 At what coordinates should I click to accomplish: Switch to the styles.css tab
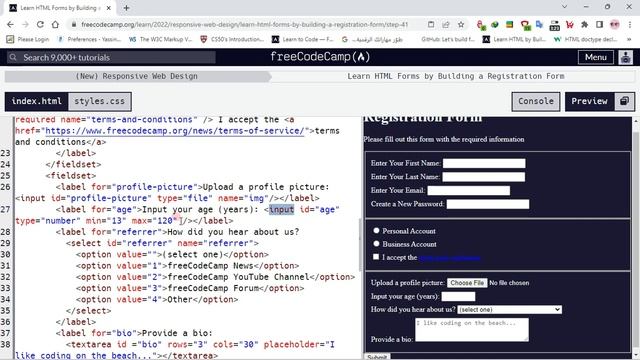click(100, 101)
